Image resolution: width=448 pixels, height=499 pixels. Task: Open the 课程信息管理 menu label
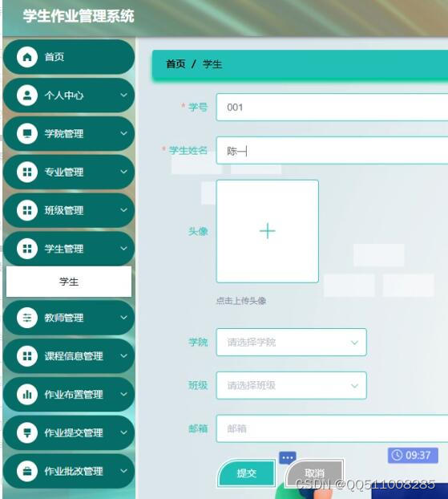pos(74,356)
